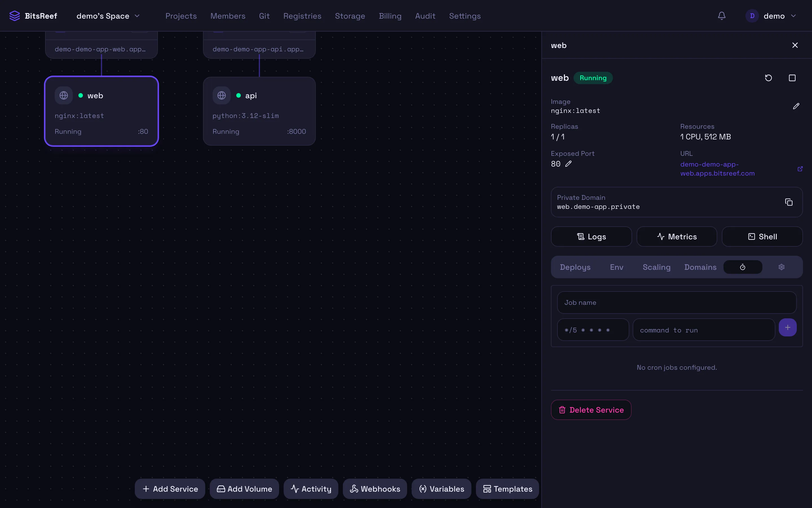The height and width of the screenshot is (508, 812).
Task: Edit the exposed port 80 with the pencil
Action: (568, 164)
